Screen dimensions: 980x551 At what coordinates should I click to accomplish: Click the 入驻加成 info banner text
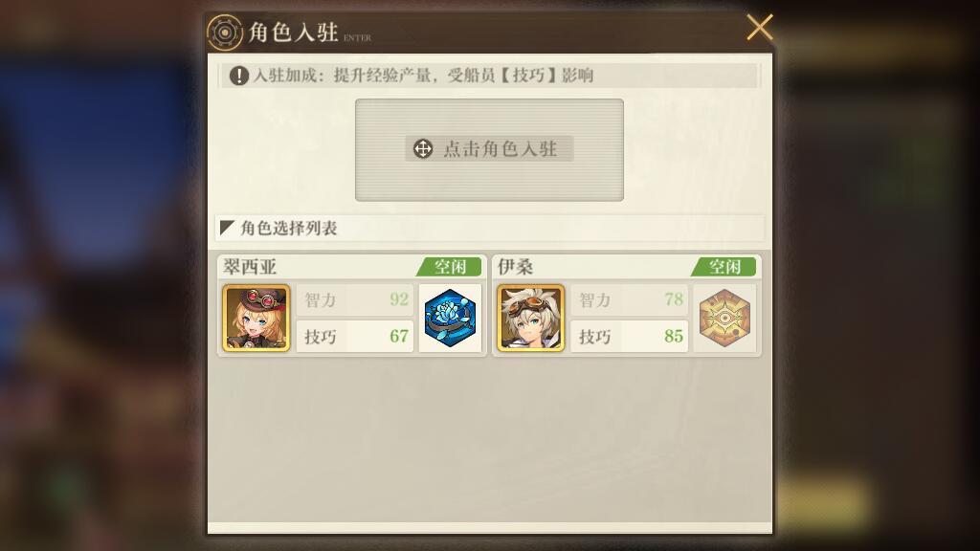[423, 76]
